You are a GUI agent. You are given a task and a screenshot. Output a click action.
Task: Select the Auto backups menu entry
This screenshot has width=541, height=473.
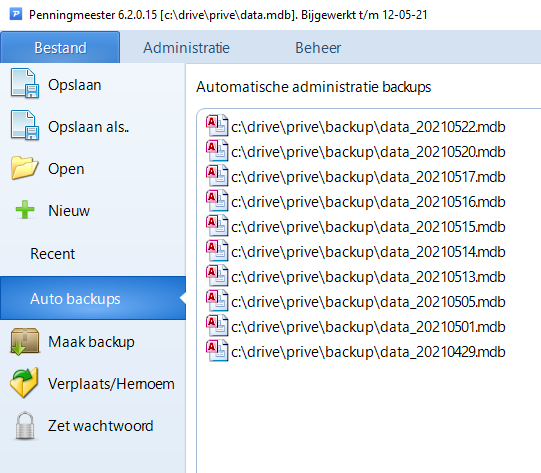click(x=93, y=298)
